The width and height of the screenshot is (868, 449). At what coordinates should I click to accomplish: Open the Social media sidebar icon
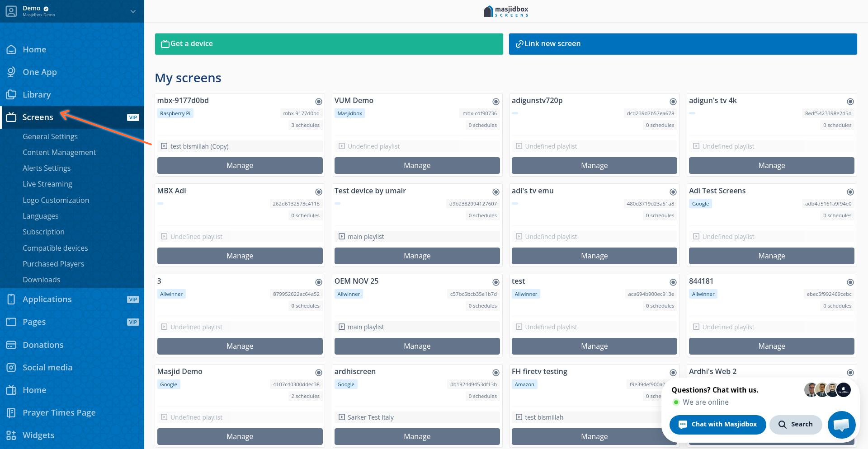12,367
